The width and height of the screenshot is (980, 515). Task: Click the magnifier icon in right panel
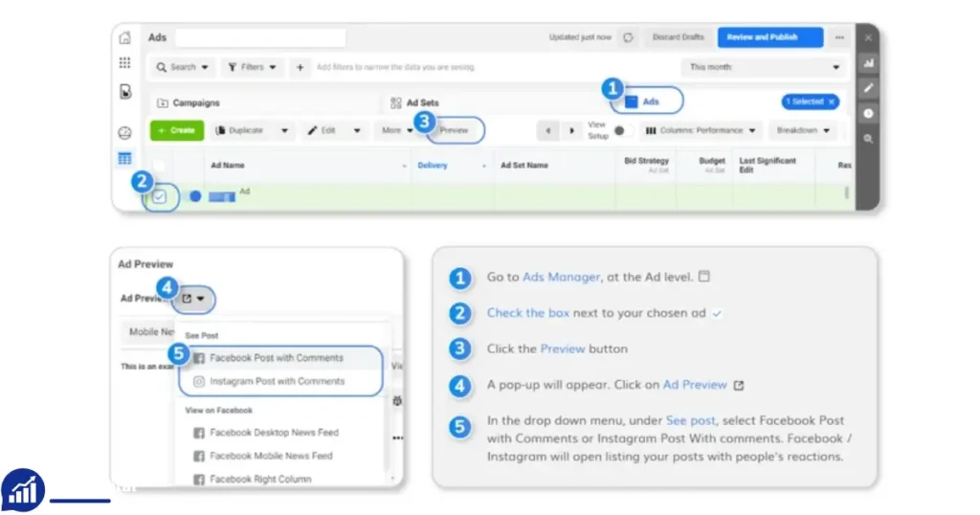(868, 139)
